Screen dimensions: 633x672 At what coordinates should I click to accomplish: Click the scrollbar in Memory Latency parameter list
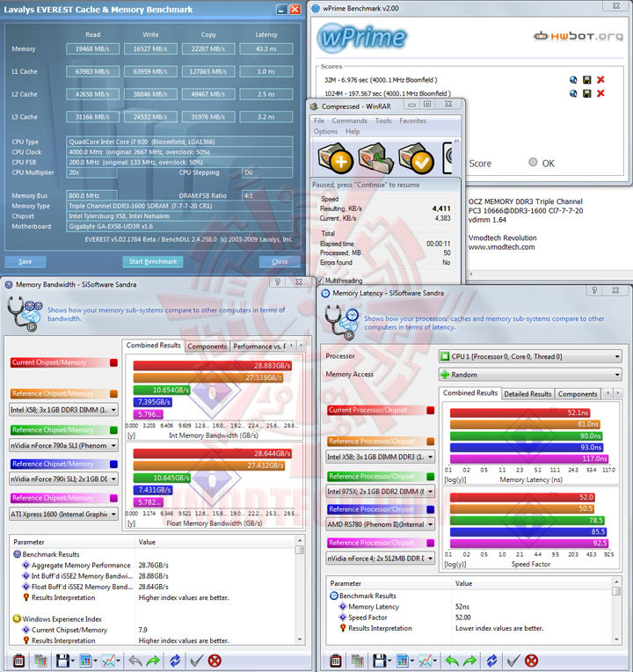click(x=616, y=610)
